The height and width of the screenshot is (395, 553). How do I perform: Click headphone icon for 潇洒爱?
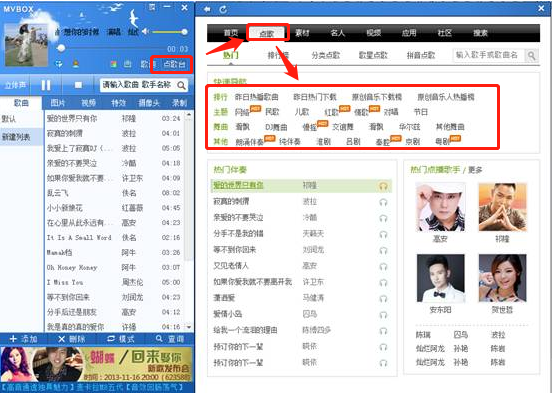point(383,299)
